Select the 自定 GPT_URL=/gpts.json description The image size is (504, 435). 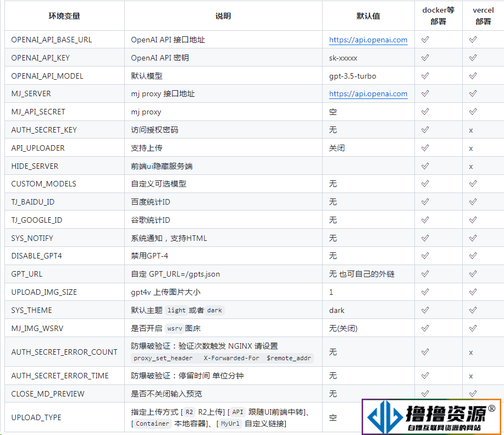click(175, 274)
